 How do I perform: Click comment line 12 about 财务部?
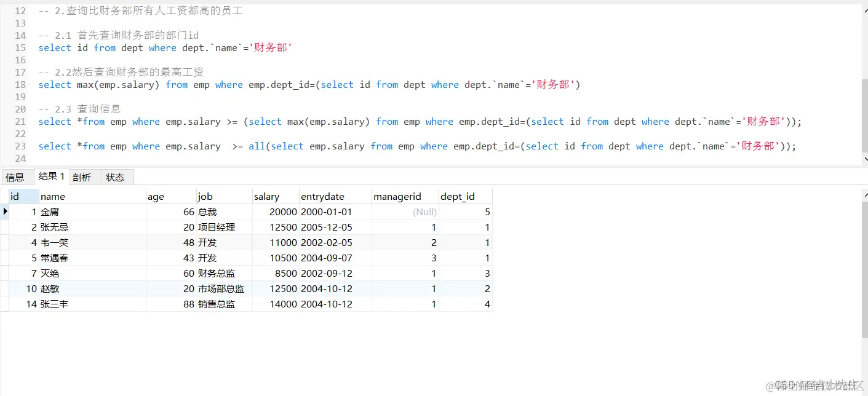[x=140, y=11]
